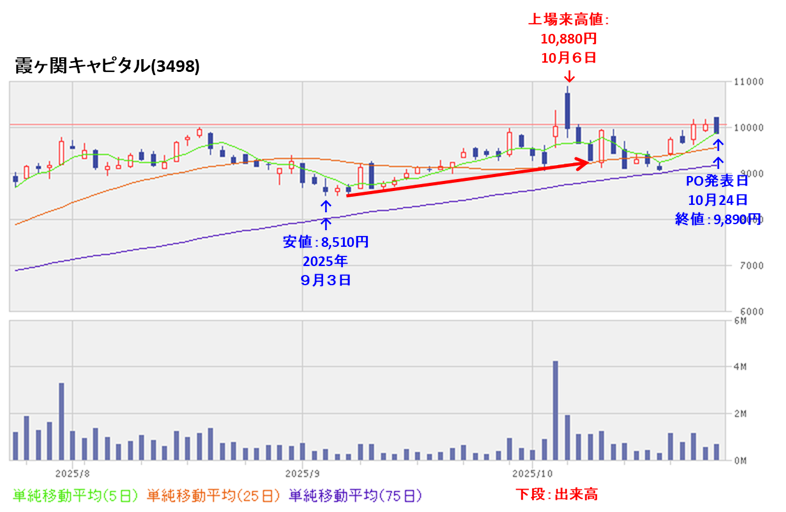Click the 2025/8 date label under volume chart
This screenshot has width=786, height=512.
[73, 471]
